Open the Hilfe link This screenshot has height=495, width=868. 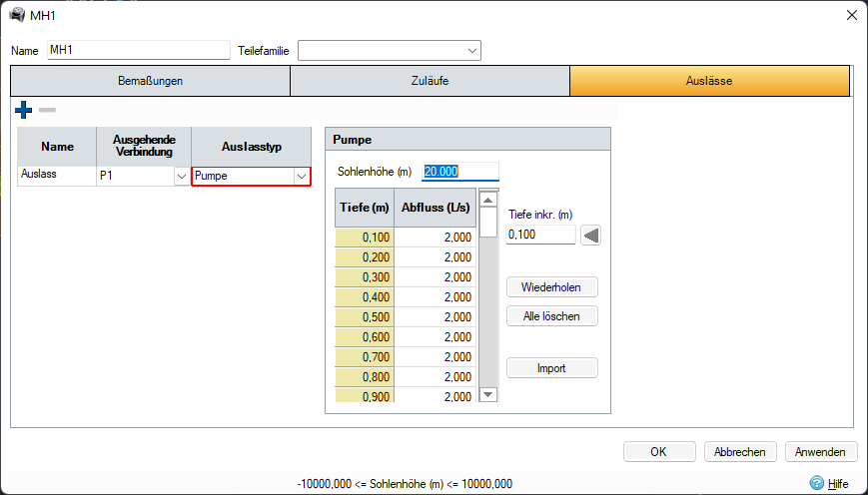(838, 484)
